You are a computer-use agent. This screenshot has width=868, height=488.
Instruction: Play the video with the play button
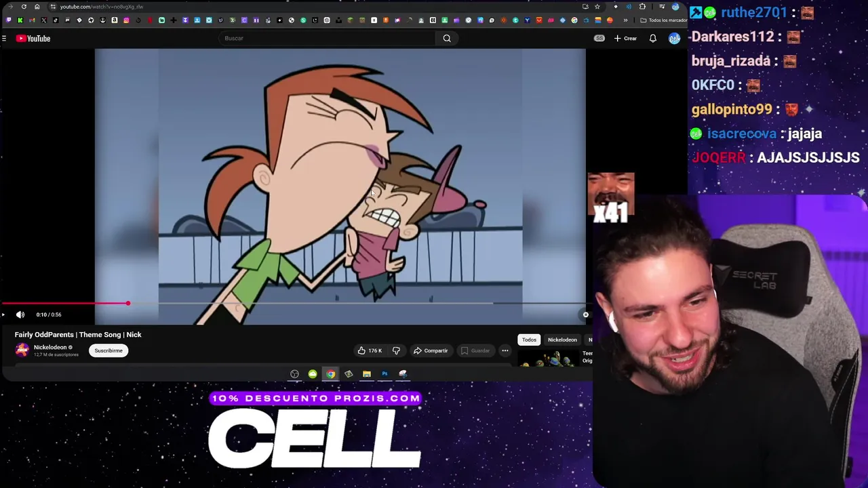3,314
